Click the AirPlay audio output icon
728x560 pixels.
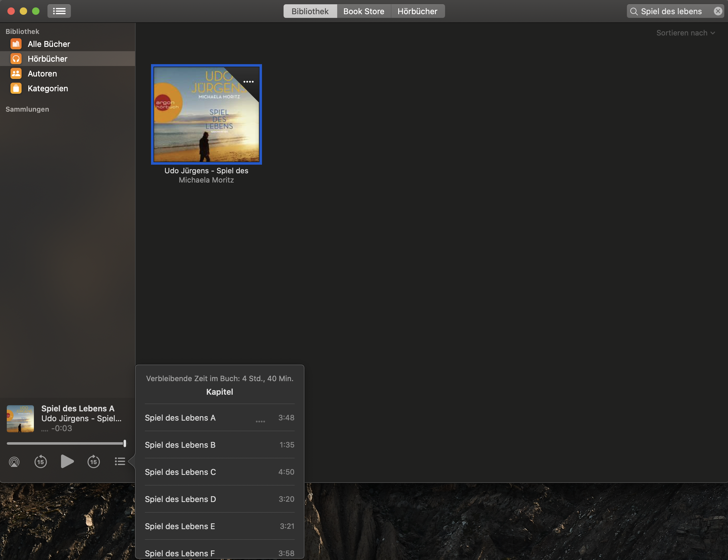(14, 462)
